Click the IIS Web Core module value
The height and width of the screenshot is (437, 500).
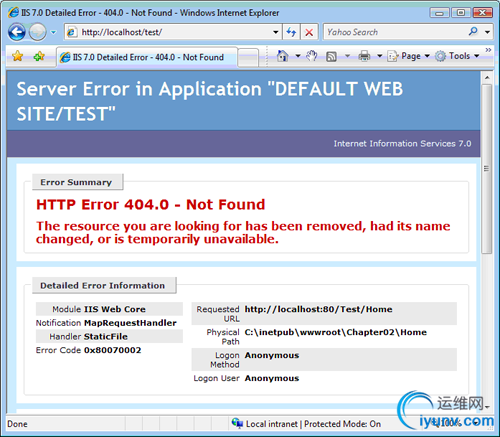115,309
